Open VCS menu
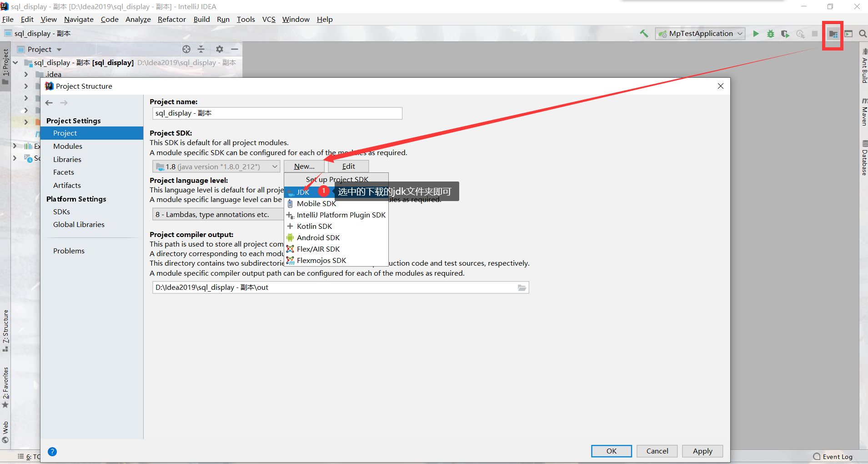The image size is (868, 464). click(269, 19)
